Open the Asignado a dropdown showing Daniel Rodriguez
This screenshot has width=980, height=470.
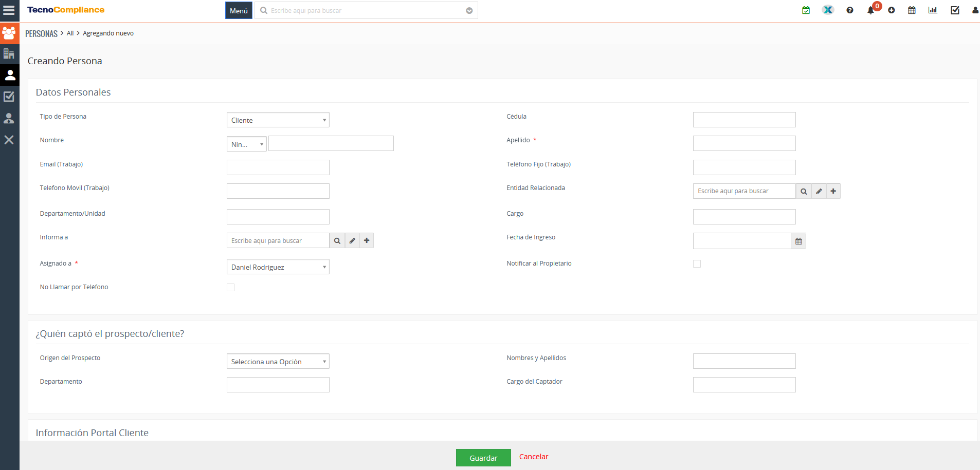[278, 267]
